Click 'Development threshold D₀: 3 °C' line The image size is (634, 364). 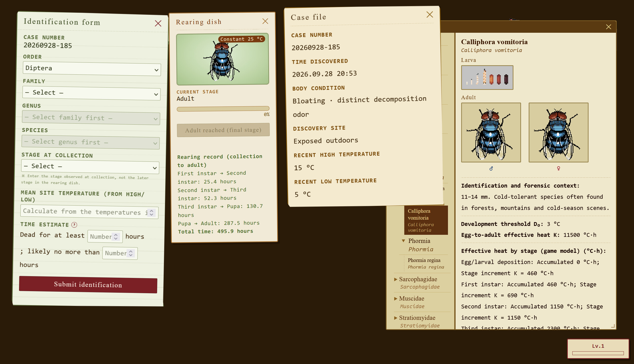click(510, 224)
